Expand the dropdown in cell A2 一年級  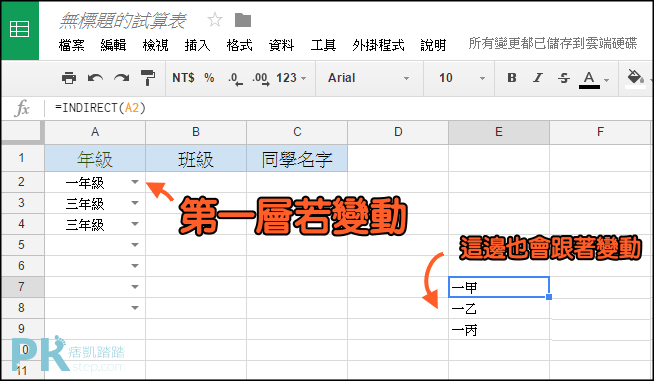pyautogui.click(x=135, y=182)
